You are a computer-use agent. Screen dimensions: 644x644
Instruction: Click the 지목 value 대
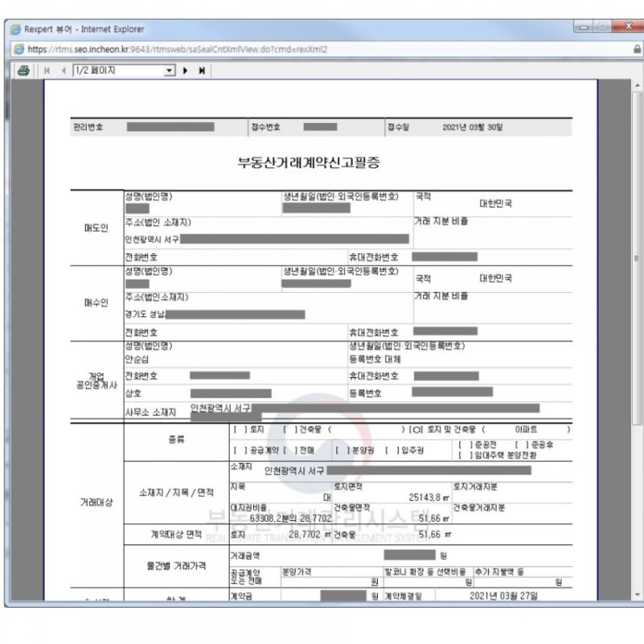tap(327, 498)
